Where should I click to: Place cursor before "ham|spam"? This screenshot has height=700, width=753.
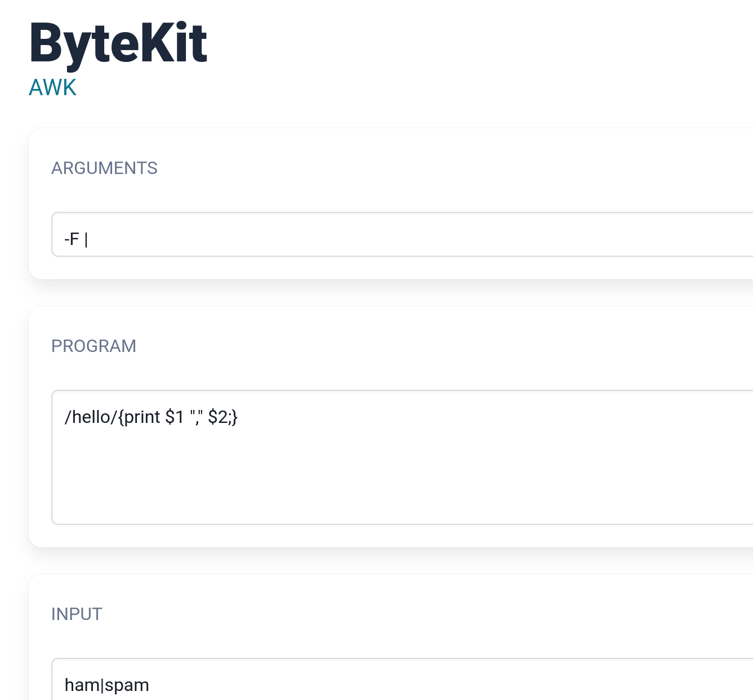[65, 684]
